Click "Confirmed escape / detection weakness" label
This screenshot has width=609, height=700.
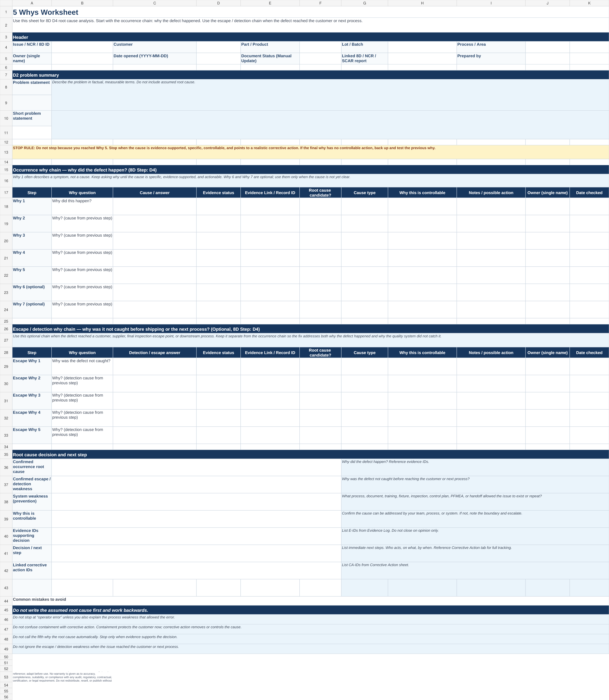32,485
